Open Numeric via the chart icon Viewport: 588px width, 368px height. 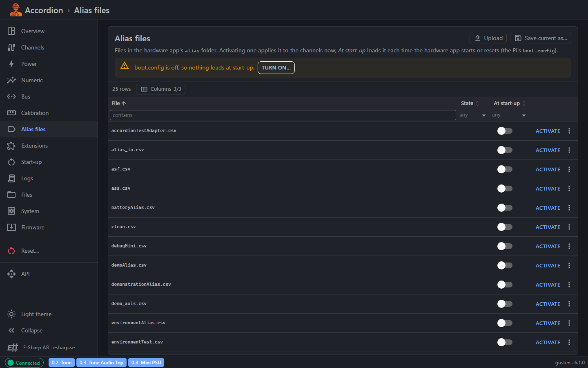pos(11,80)
